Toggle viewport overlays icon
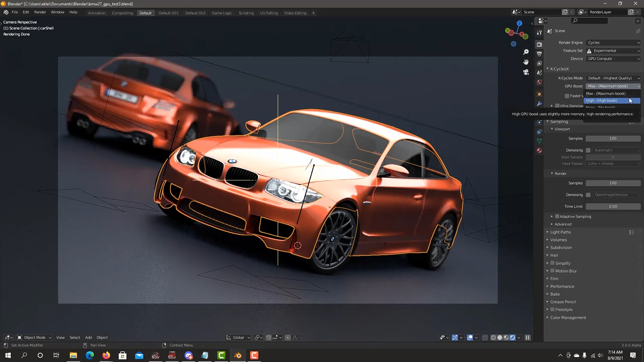The height and width of the screenshot is (362, 644). tap(470, 337)
